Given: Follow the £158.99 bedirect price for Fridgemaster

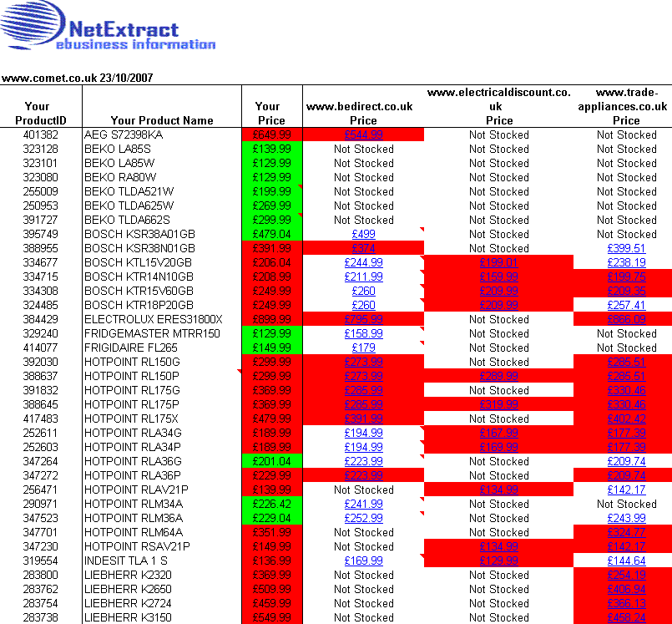Looking at the screenshot, I should (363, 333).
